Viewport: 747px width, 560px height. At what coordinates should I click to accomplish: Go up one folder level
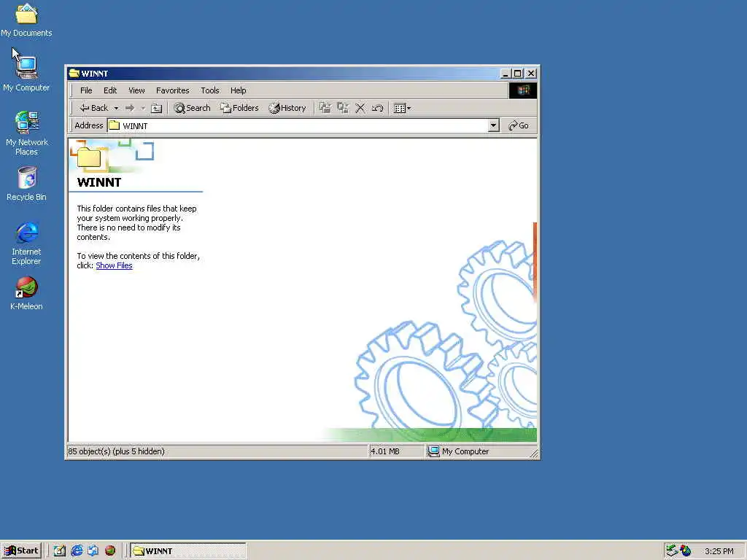[x=156, y=108]
